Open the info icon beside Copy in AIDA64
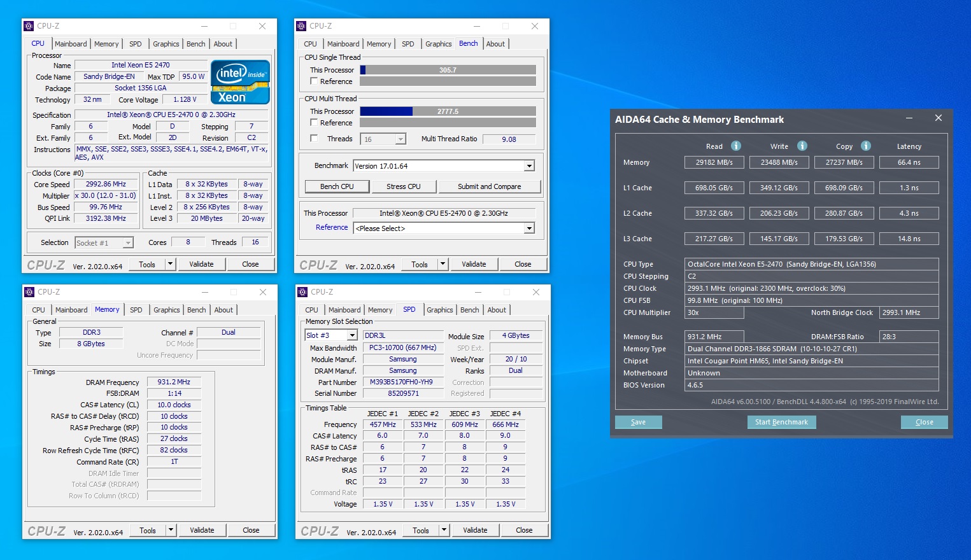Viewport: 971px width, 560px height. coord(866,146)
